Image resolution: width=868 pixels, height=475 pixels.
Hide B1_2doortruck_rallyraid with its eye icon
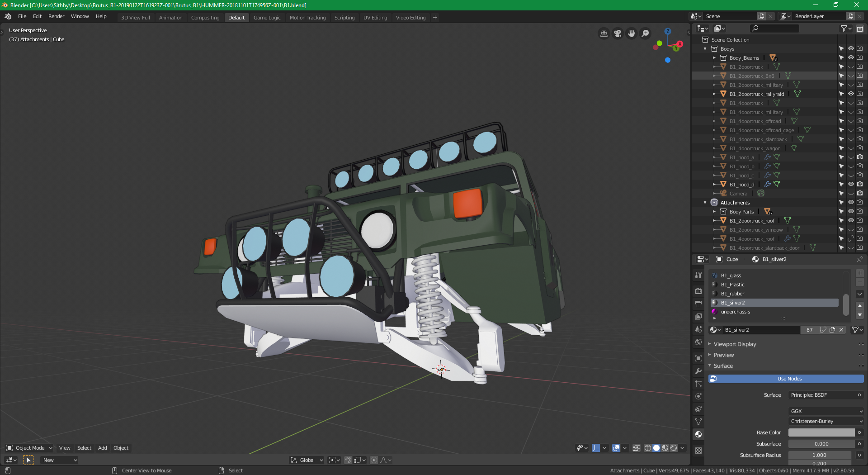coord(851,94)
